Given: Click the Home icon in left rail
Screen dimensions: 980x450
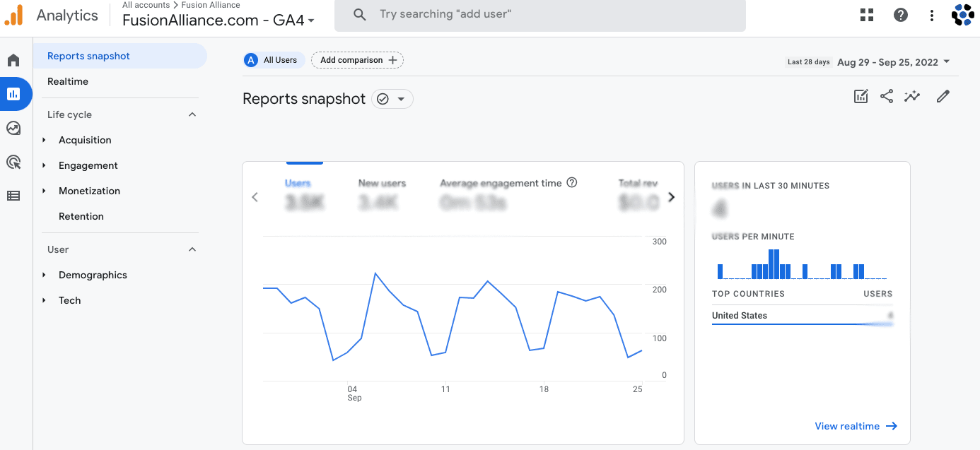Looking at the screenshot, I should coord(13,61).
